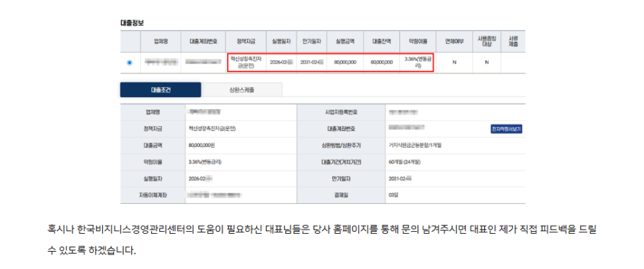Click the 대출기간(거치기간) label
644x269 pixels.
(x=341, y=162)
